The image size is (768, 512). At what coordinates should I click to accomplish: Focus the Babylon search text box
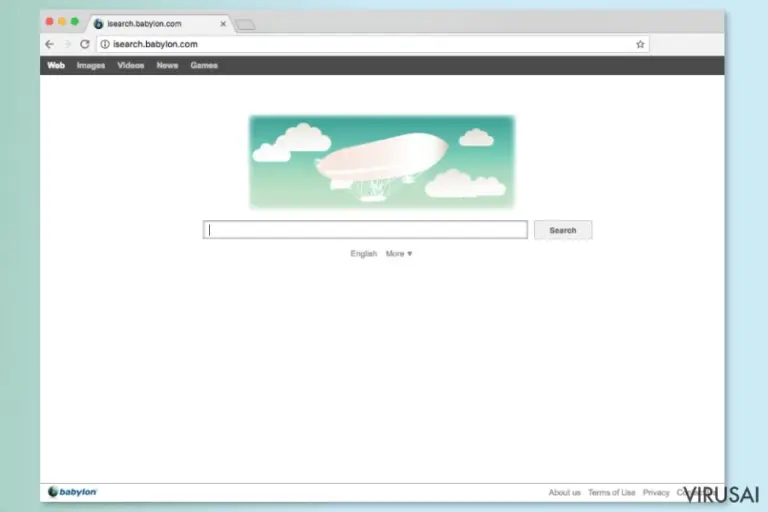(365, 230)
